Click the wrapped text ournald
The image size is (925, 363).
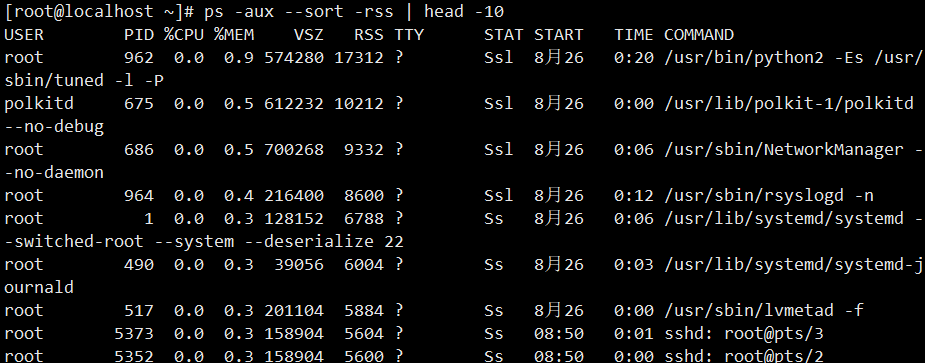pos(40,287)
